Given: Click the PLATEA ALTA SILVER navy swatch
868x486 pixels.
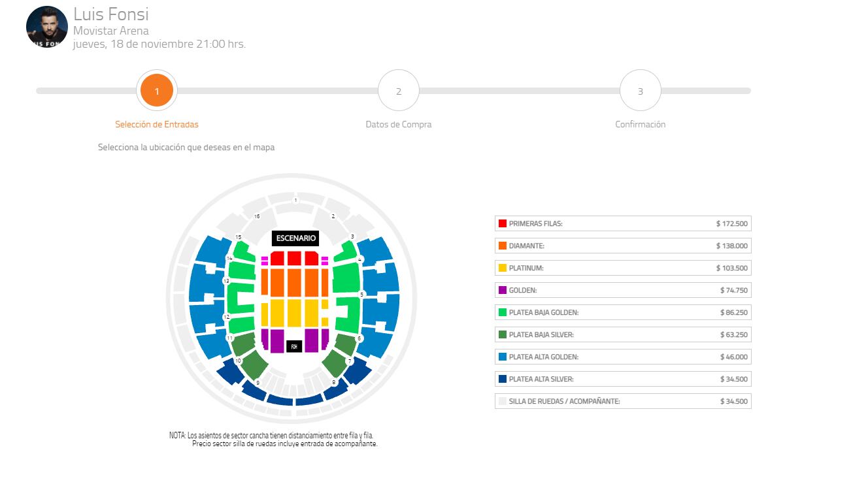Looking at the screenshot, I should coord(503,379).
